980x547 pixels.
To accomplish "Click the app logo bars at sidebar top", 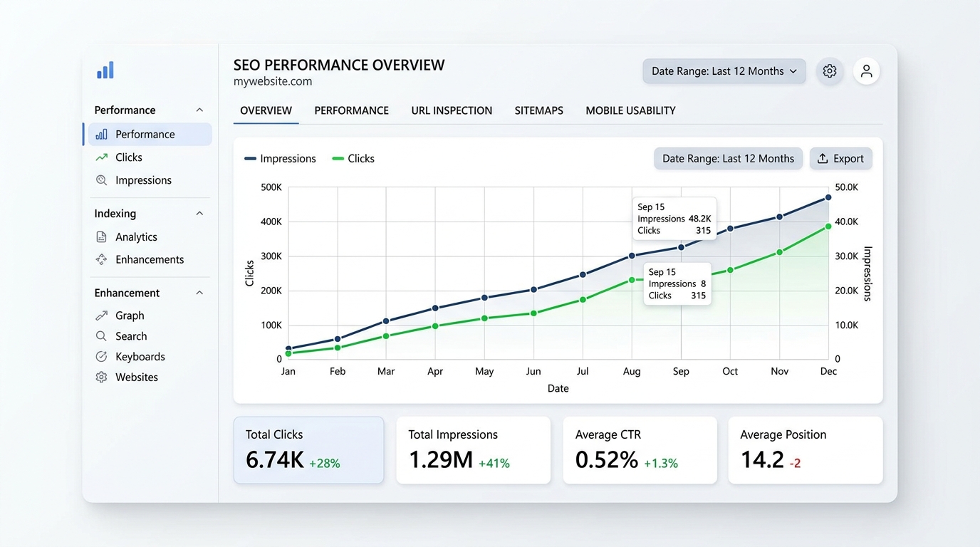I will point(105,69).
